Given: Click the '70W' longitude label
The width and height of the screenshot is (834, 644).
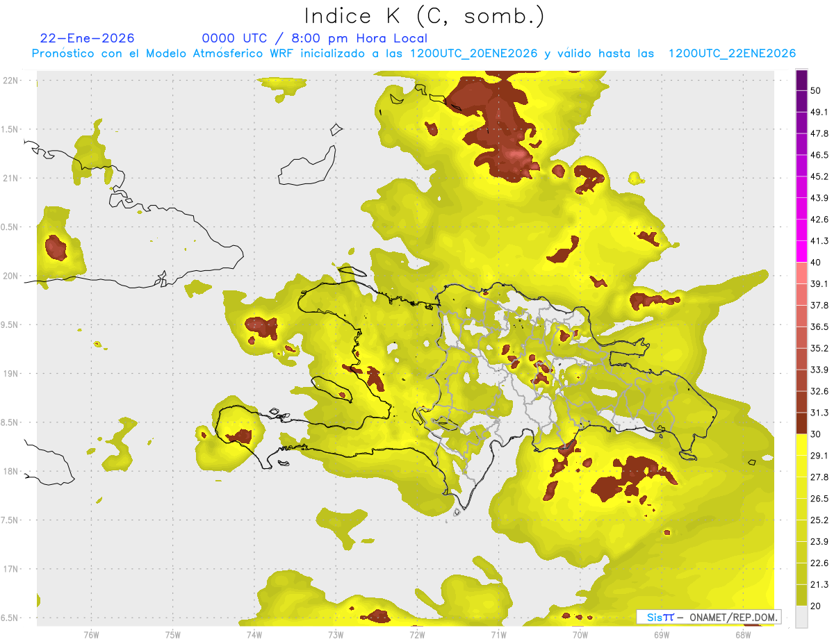Looking at the screenshot, I should click(580, 634).
